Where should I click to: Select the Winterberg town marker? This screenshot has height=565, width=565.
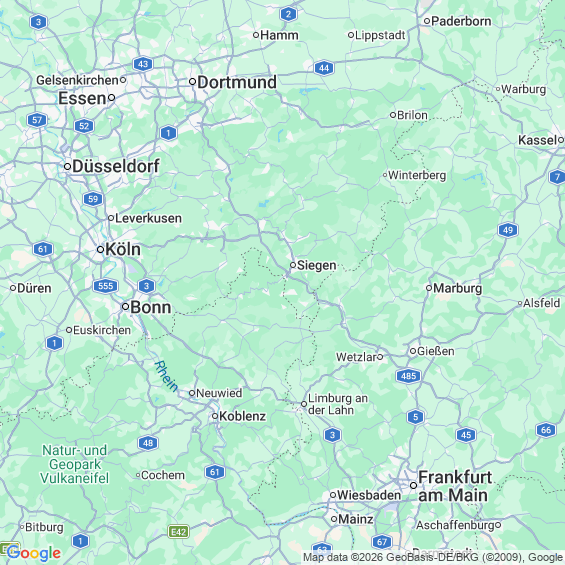(x=385, y=175)
